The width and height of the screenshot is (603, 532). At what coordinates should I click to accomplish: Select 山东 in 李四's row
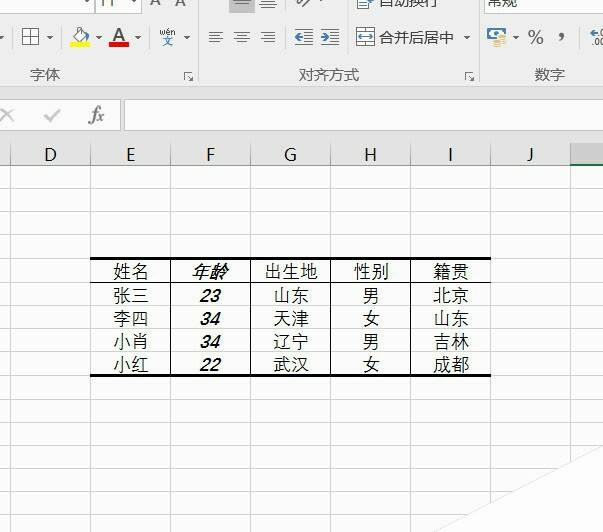click(x=450, y=318)
